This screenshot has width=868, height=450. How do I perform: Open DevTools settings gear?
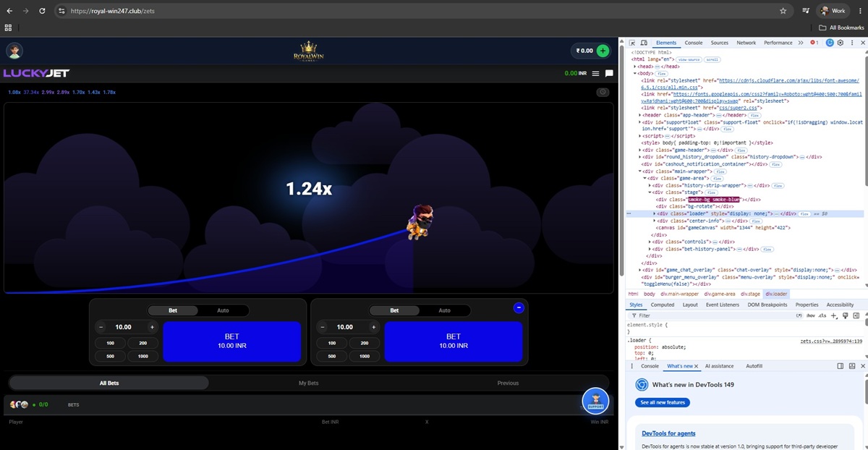point(841,43)
